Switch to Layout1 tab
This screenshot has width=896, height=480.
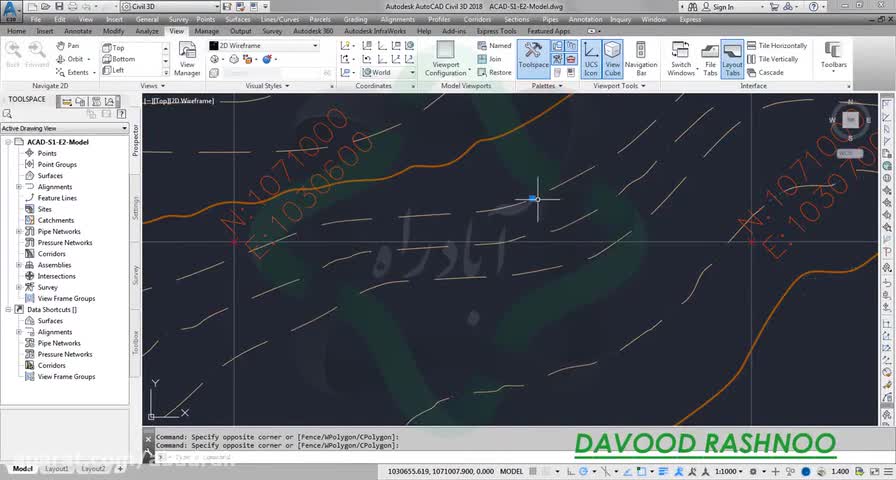coord(57,469)
